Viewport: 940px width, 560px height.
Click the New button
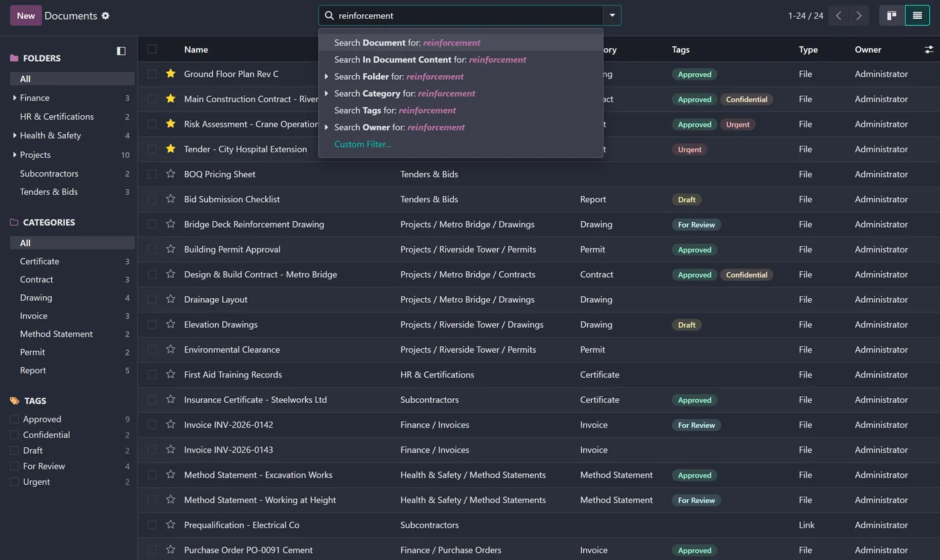26,15
